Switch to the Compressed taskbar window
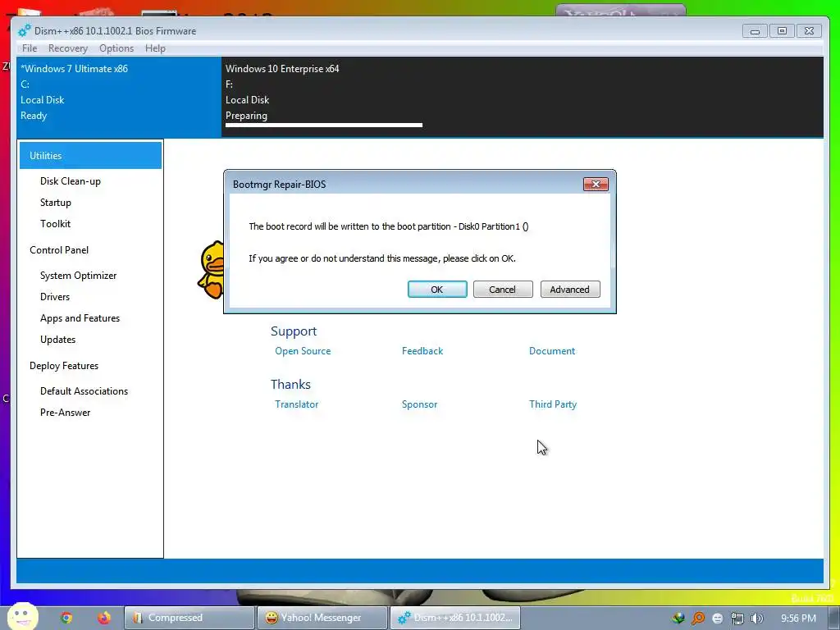 click(x=189, y=618)
